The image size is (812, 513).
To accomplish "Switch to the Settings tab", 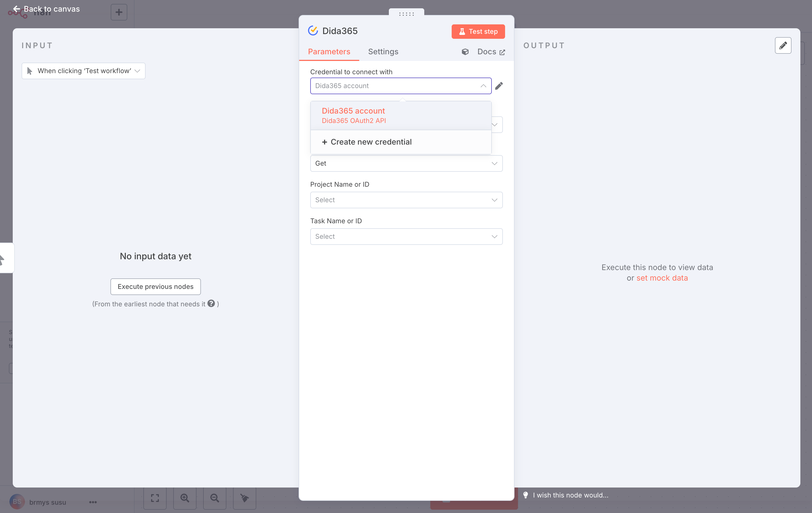I will click(383, 52).
